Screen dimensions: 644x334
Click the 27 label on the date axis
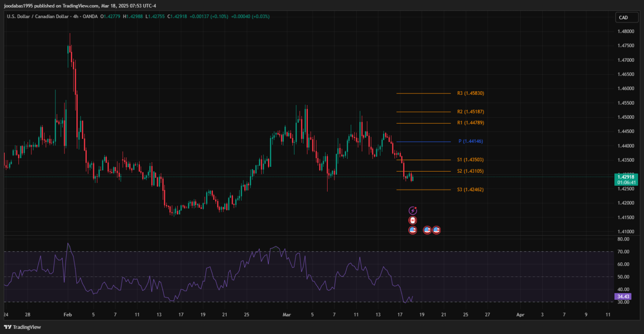click(x=487, y=315)
